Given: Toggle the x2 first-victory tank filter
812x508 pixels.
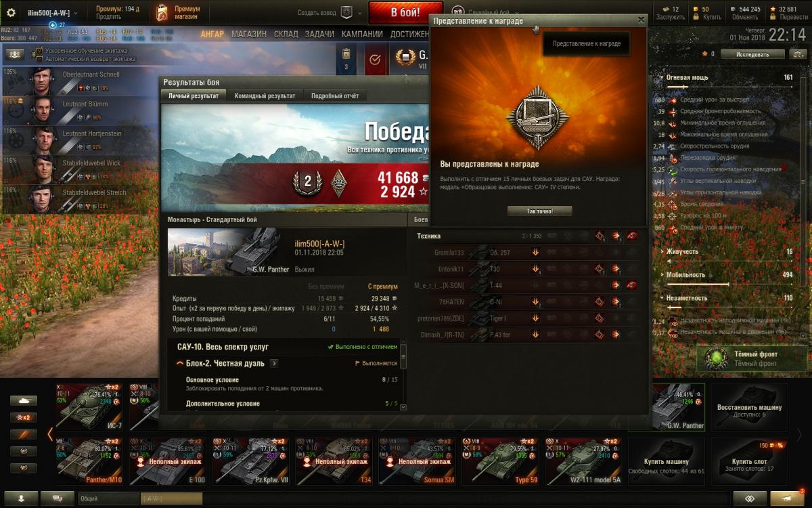Looking at the screenshot, I should [x=24, y=417].
